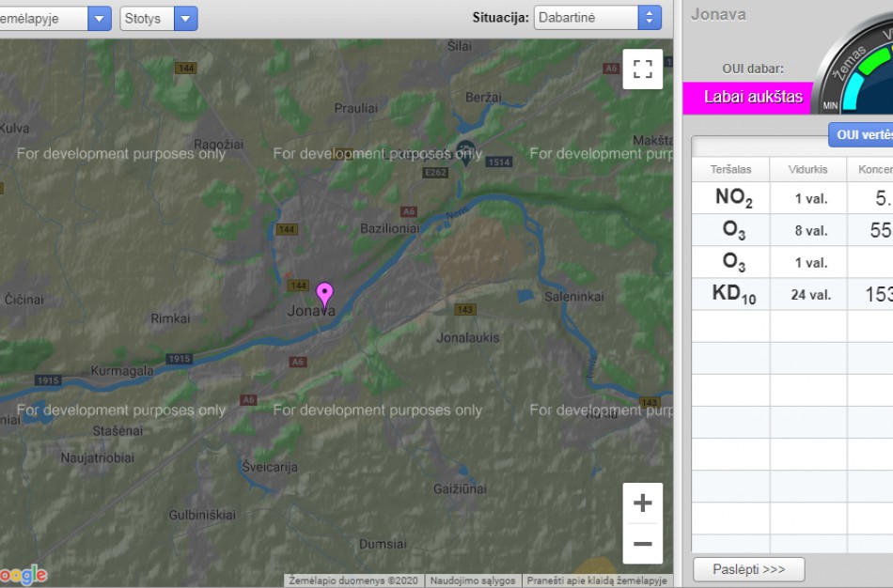893x588 pixels.
Task: Click the Labai aukštas magenta indicator
Action: point(747,97)
